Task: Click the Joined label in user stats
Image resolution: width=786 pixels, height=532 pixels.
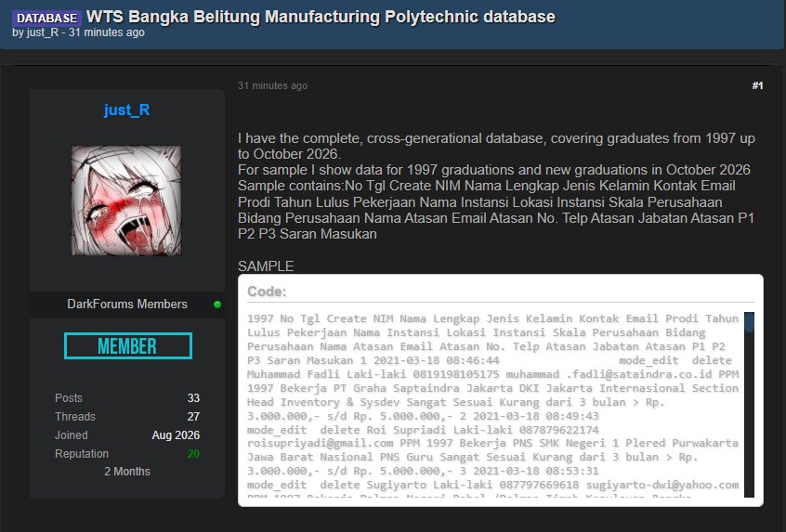Action: [x=72, y=435]
